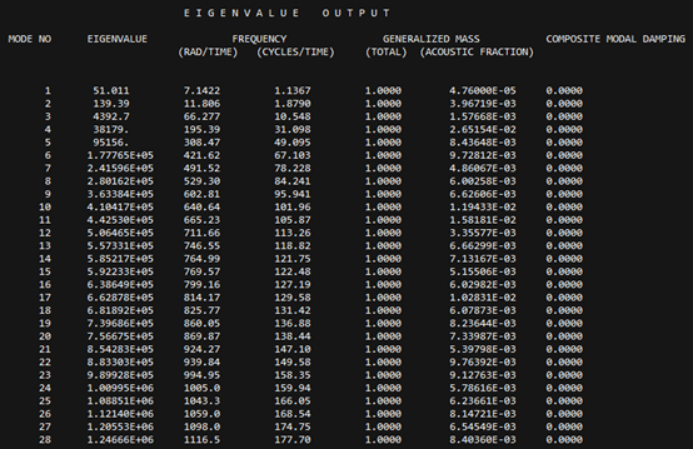Select frequency value 7.1422
693x449 pixels.
[202, 91]
